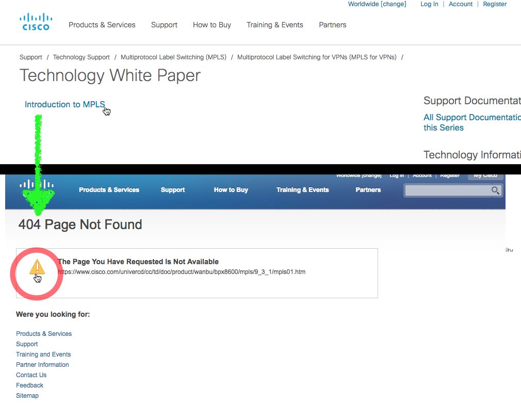This screenshot has height=420, width=521.
Task: Click the Log In link at the top
Action: (x=429, y=4)
